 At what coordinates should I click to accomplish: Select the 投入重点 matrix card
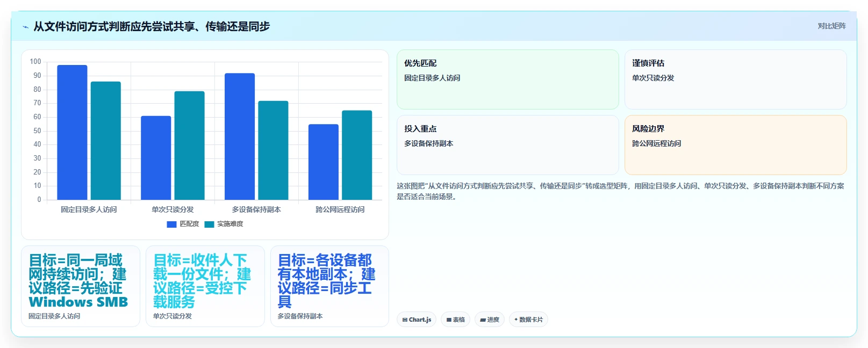pyautogui.click(x=508, y=145)
